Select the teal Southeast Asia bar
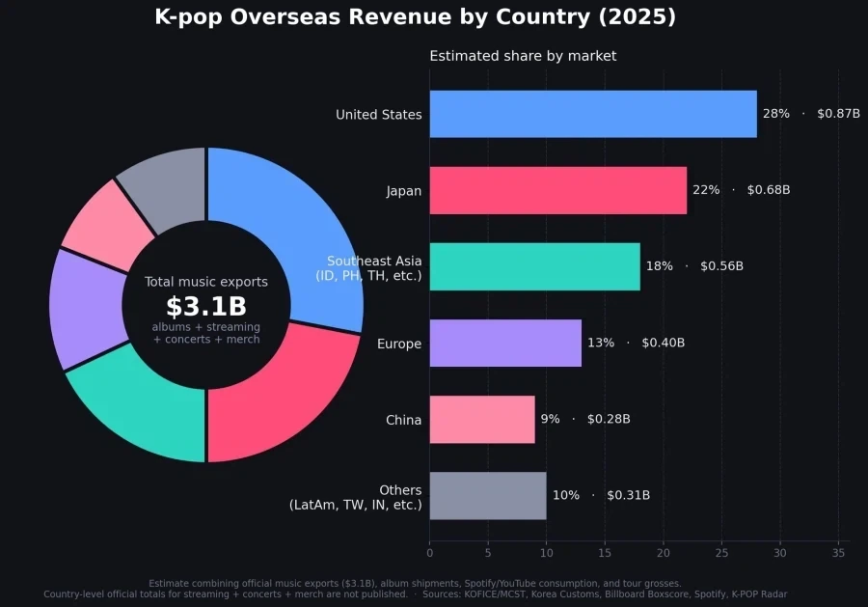Screen dimensions: 868x607 (535, 266)
